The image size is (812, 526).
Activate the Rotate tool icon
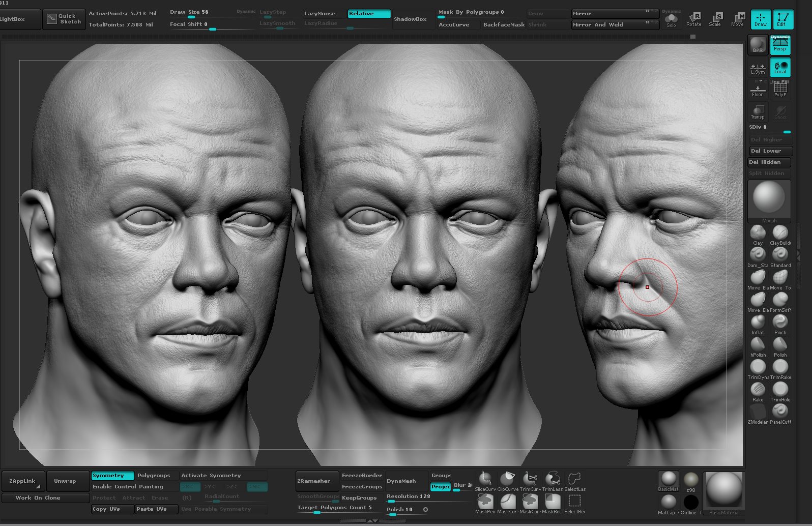tap(693, 19)
